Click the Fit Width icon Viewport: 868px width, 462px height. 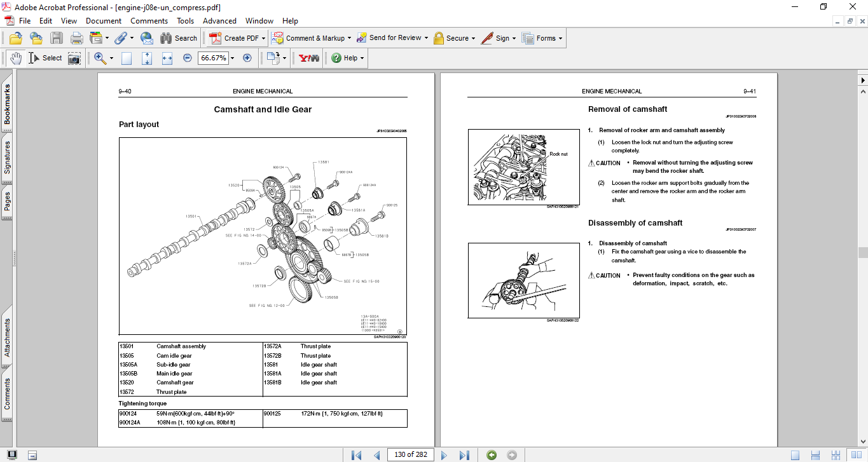click(167, 58)
